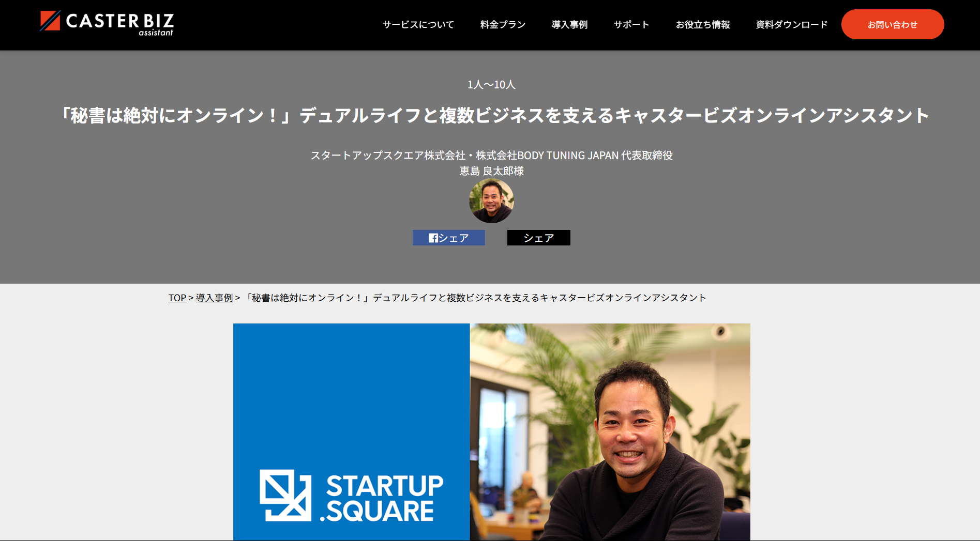The width and height of the screenshot is (980, 541).
Task: Open the 料金プラン menu item
Action: 503,24
